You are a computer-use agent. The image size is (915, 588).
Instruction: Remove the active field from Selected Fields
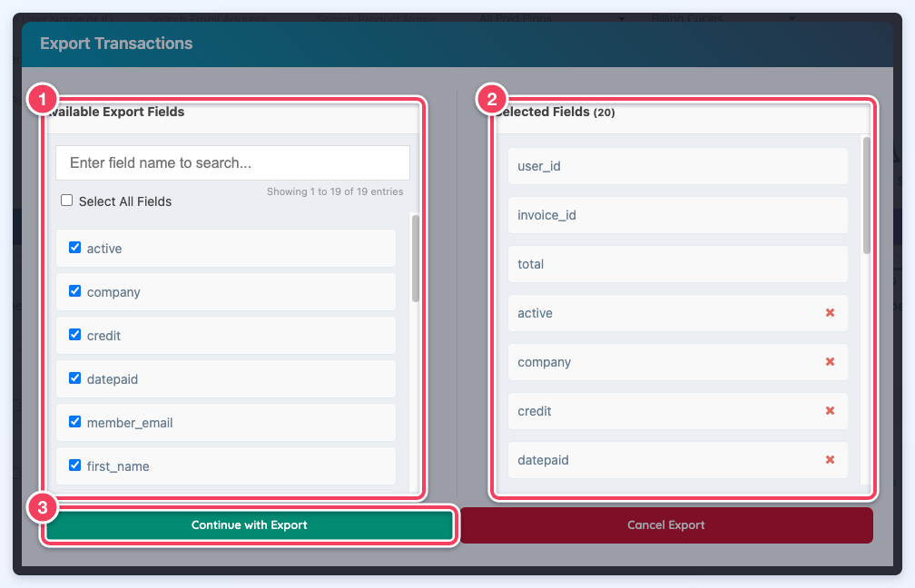(x=830, y=313)
